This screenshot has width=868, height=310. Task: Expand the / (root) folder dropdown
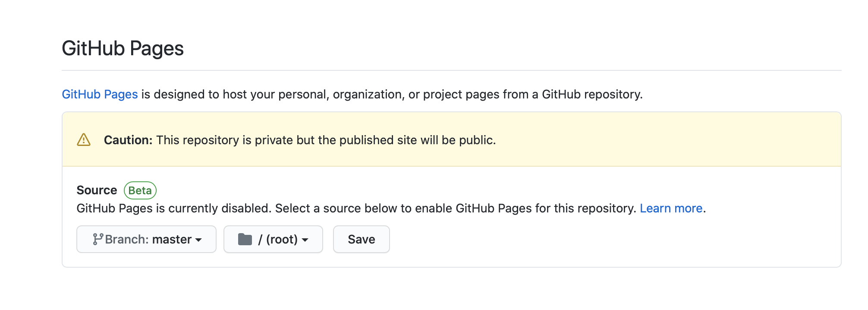[x=273, y=239]
